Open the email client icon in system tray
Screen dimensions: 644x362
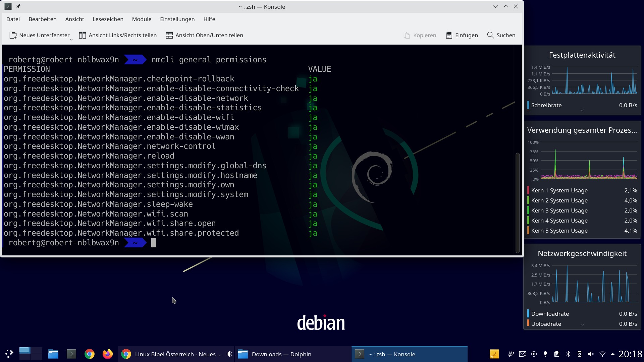pyautogui.click(x=522, y=354)
